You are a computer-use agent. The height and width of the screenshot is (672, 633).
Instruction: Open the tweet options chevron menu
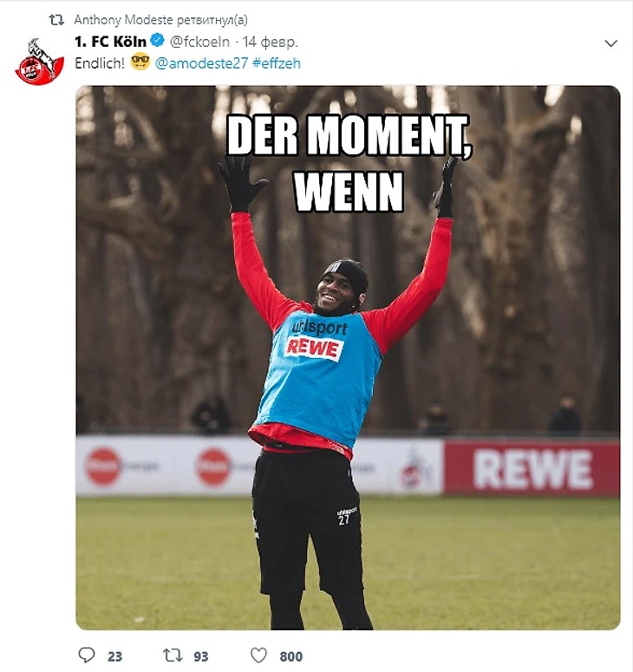(x=610, y=43)
